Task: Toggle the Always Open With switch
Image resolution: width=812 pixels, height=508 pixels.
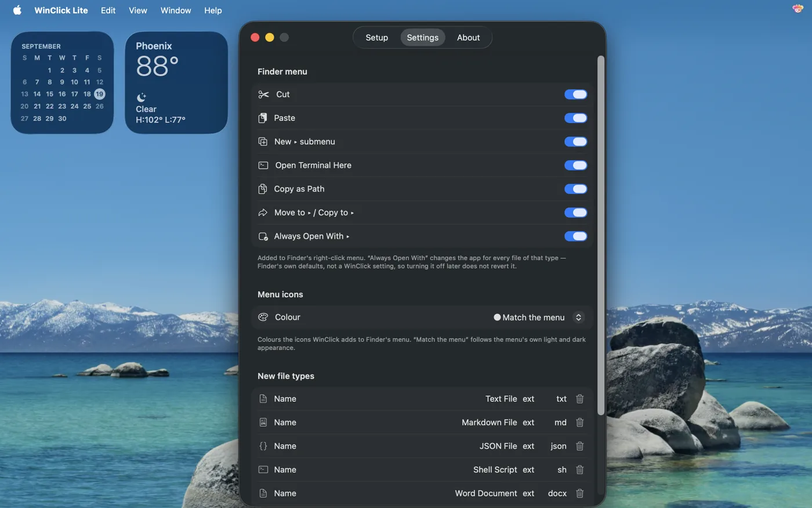Action: 576,236
